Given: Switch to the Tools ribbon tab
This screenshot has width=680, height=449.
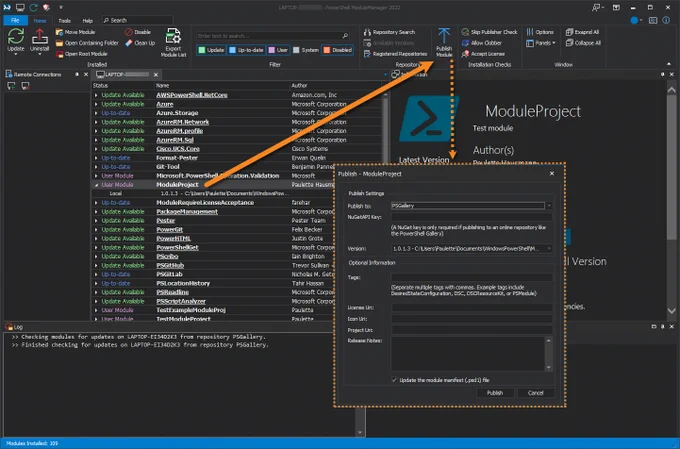Looking at the screenshot, I should point(64,20).
